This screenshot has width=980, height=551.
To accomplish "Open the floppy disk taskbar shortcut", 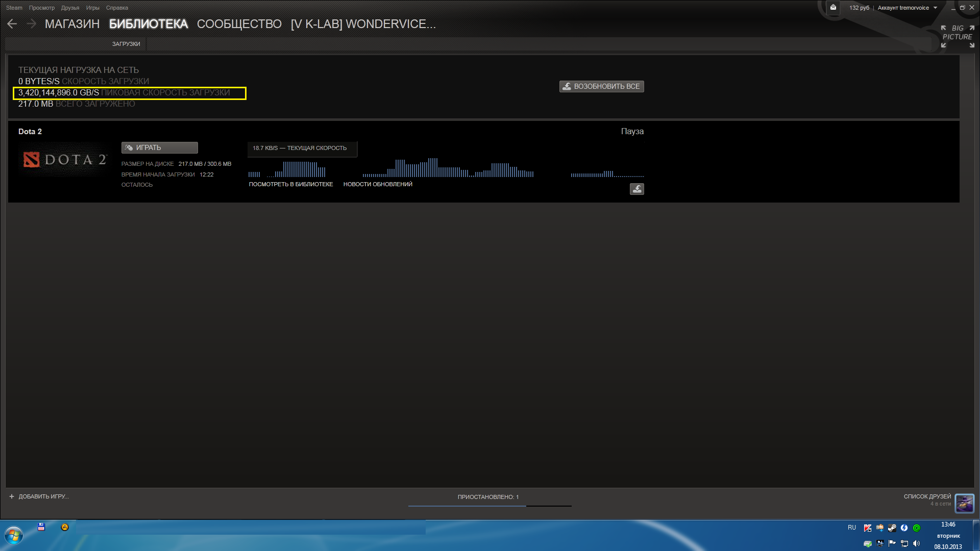I will (x=41, y=527).
